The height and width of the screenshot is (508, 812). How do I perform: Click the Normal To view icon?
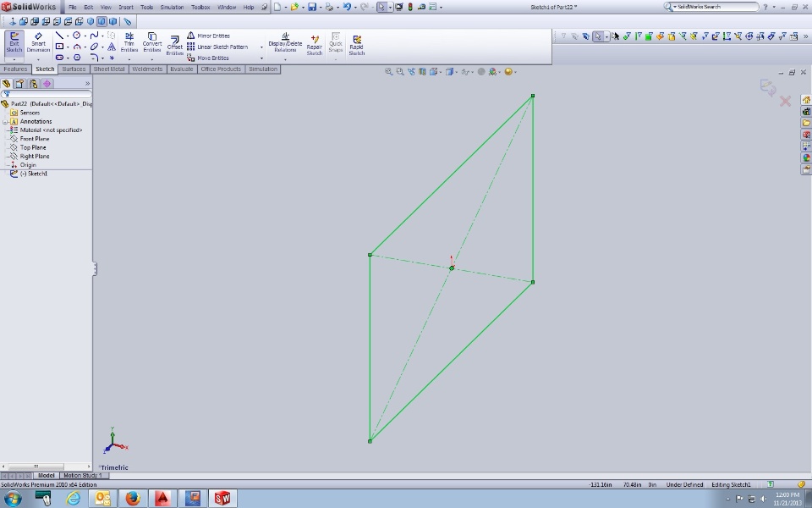tap(13, 21)
